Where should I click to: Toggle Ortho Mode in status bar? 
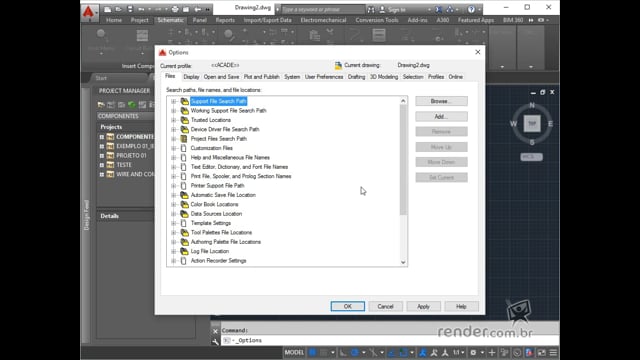(343, 353)
